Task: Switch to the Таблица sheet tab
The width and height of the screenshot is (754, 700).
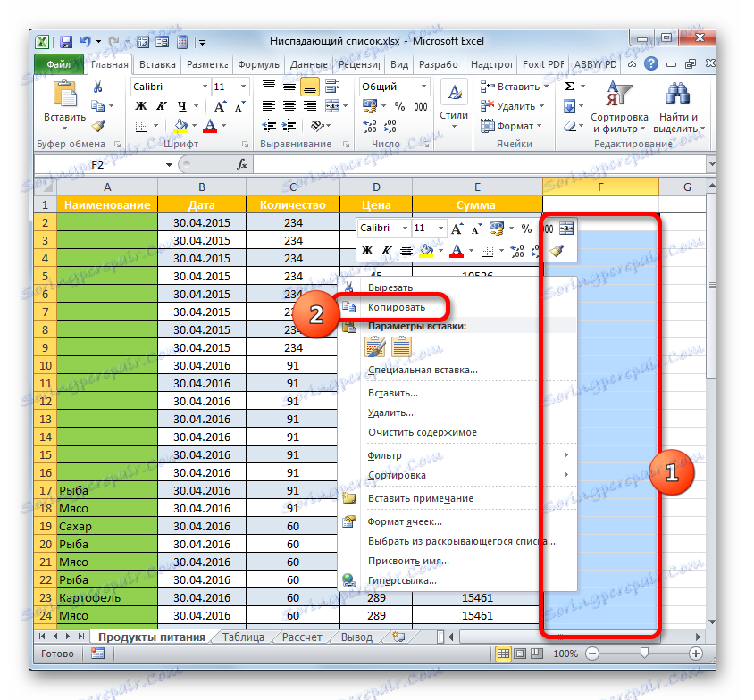Action: (243, 637)
